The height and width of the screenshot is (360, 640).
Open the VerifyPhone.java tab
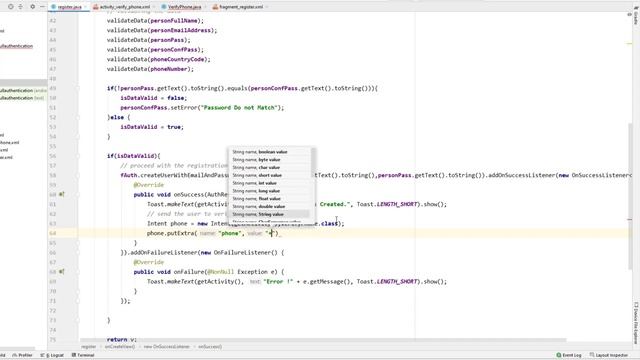pyautogui.click(x=184, y=7)
